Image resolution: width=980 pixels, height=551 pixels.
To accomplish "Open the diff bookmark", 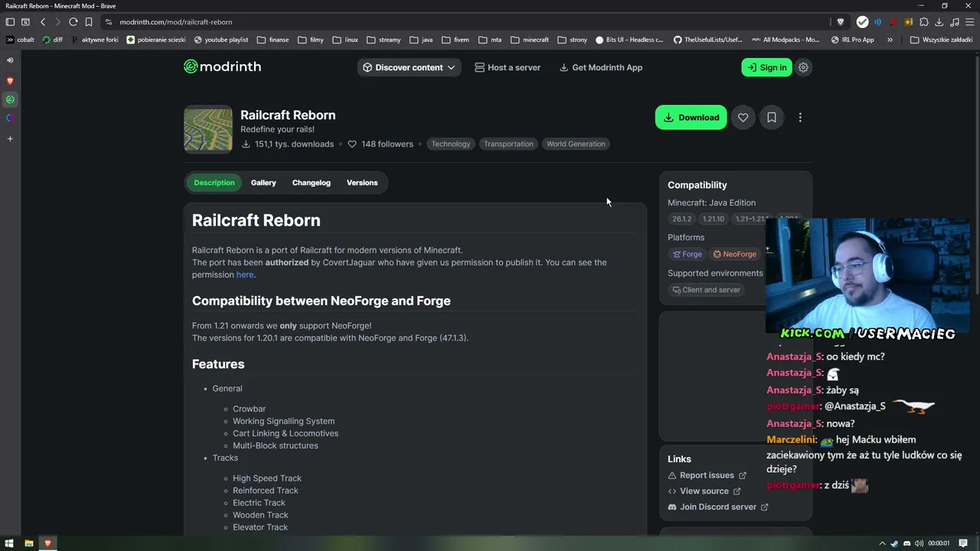I will tap(53, 40).
